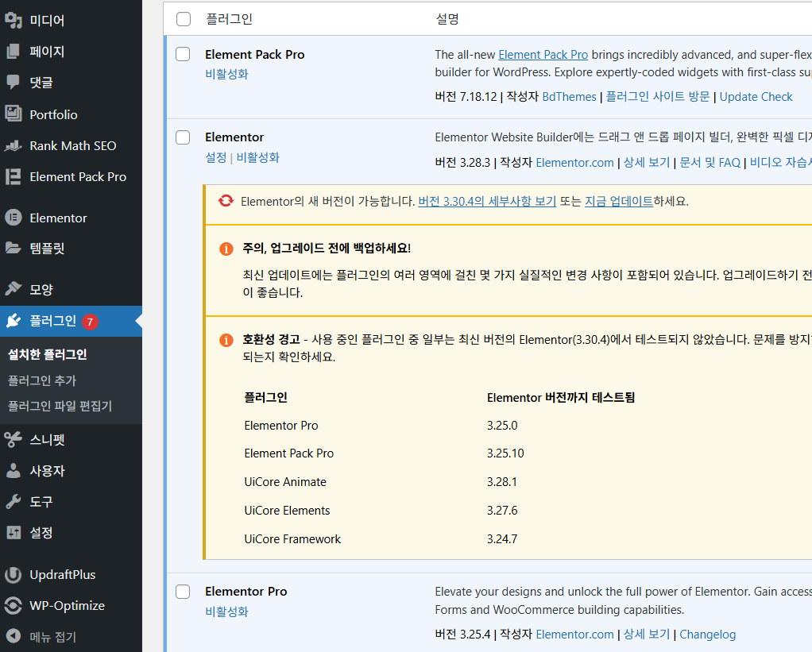
Task: Click the 페이지 pages icon
Action: [14, 52]
